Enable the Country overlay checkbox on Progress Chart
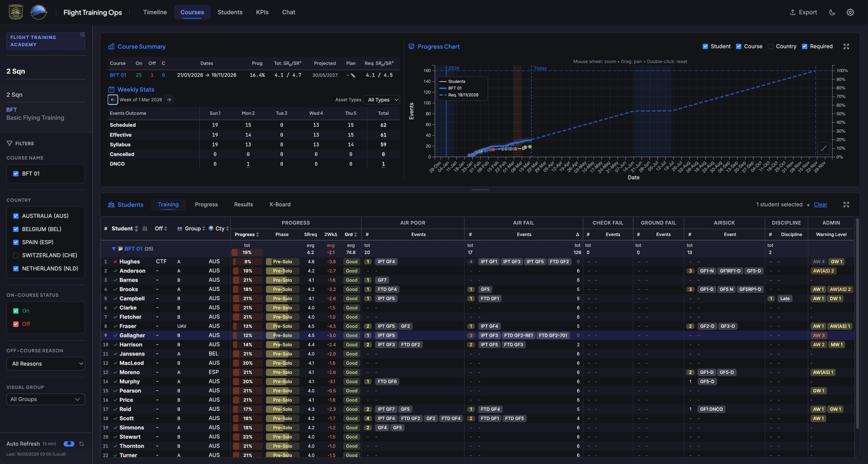868x464 pixels. point(771,46)
